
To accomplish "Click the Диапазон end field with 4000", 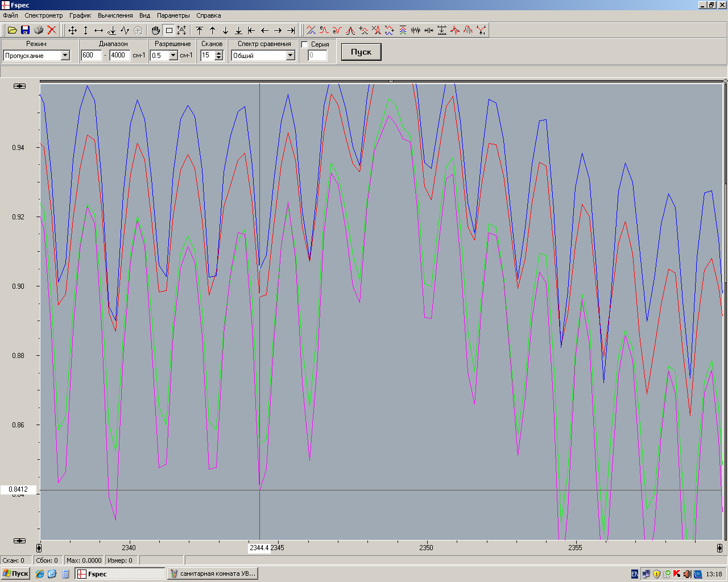I will (120, 55).
